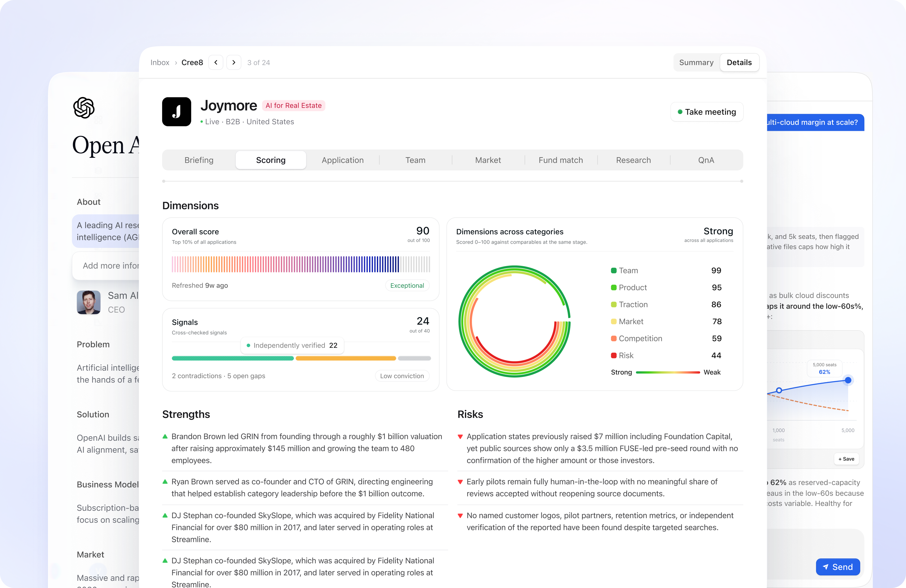Go to next application with right chevron
906x588 pixels.
click(234, 62)
